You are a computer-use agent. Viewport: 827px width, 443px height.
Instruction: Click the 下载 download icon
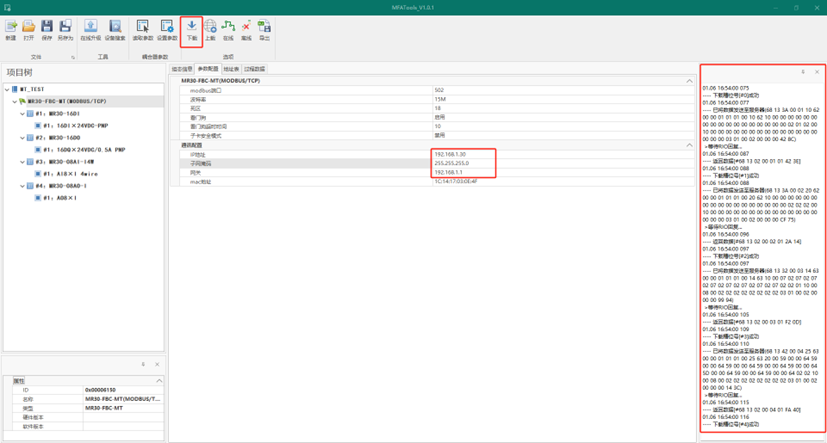(x=192, y=27)
